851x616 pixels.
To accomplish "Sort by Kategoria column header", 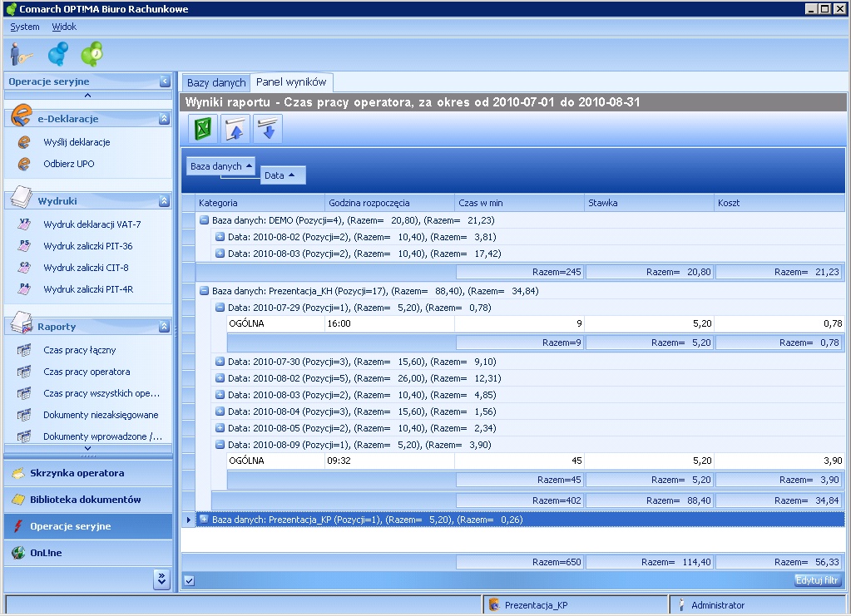I will 260,203.
